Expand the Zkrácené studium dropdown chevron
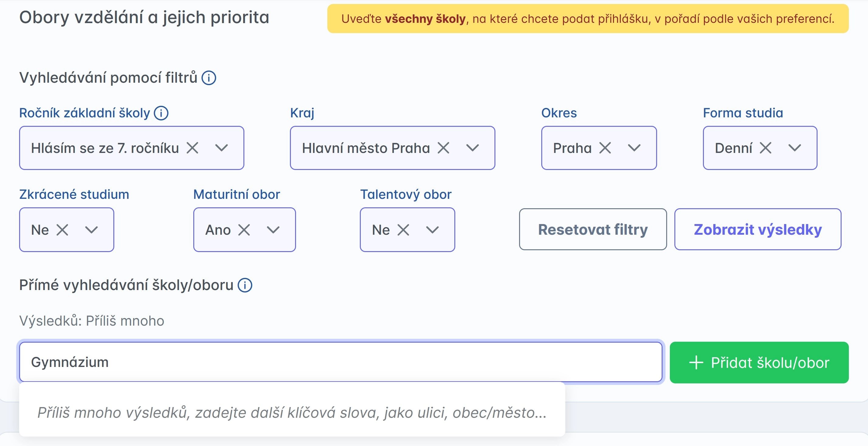The image size is (868, 446). coord(91,230)
